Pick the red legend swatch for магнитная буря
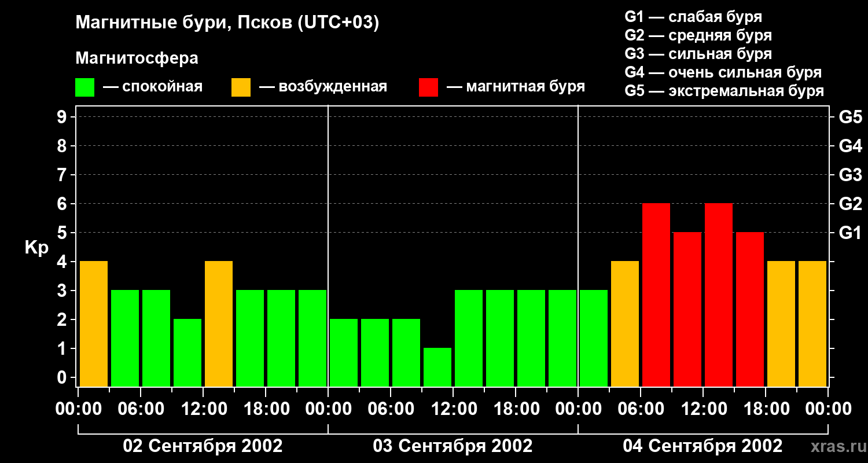This screenshot has width=868, height=463. [428, 87]
